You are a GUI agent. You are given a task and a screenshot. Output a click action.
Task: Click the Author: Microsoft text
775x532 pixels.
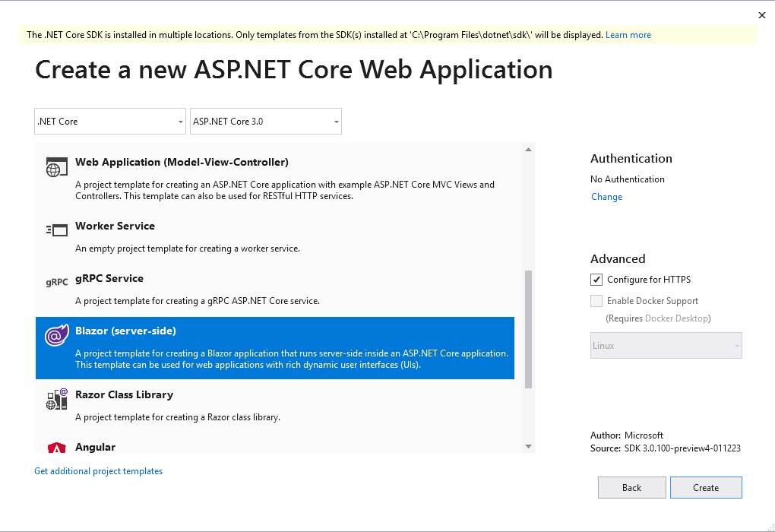(627, 435)
